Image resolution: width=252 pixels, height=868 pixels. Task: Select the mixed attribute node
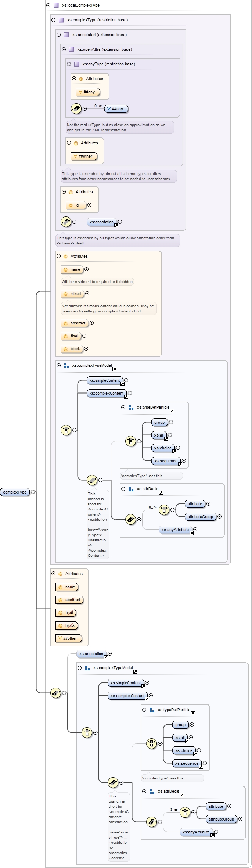72,294
